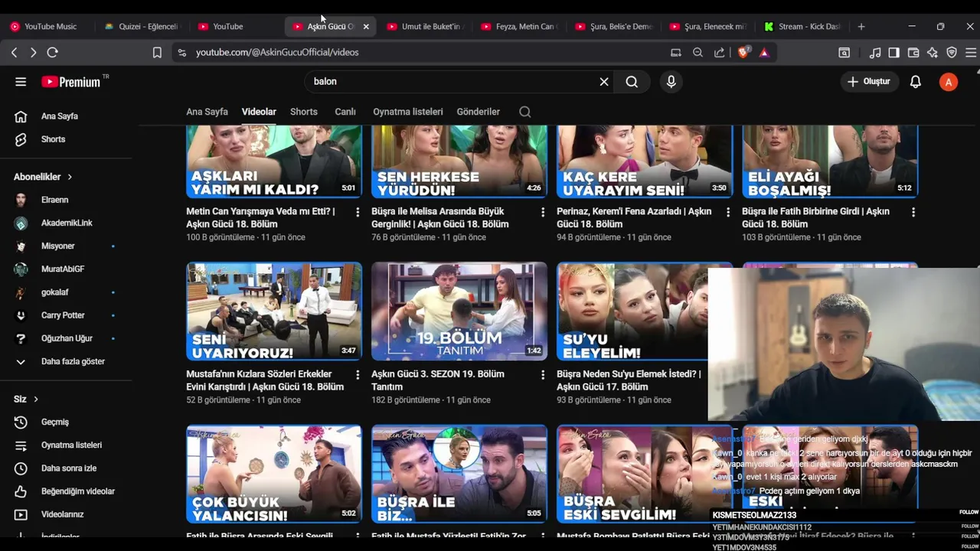Open the notifications bell

(915, 82)
